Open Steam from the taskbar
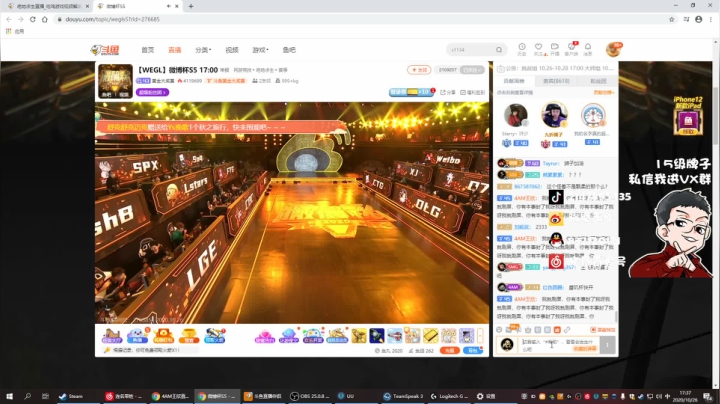 click(71, 396)
